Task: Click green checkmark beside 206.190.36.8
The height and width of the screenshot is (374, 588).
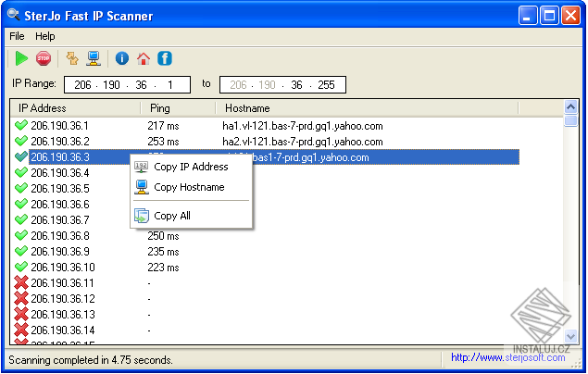Action: 21,235
